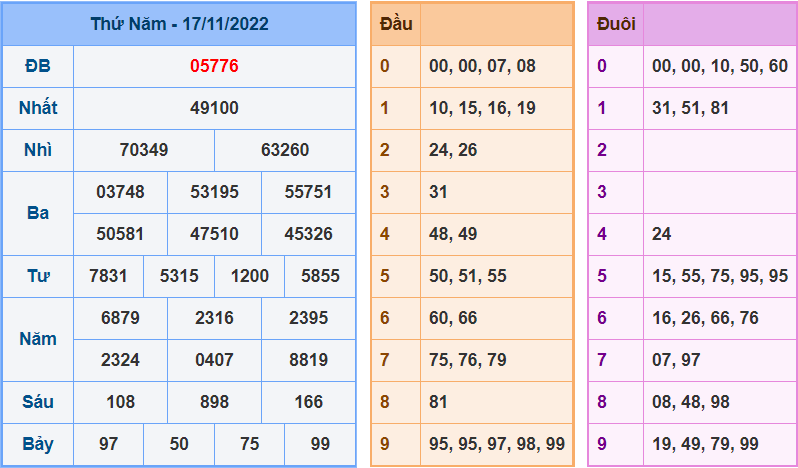The height and width of the screenshot is (468, 798).
Task: Select Đuôi values 16, 26, 66, 76
Action: [x=705, y=318]
